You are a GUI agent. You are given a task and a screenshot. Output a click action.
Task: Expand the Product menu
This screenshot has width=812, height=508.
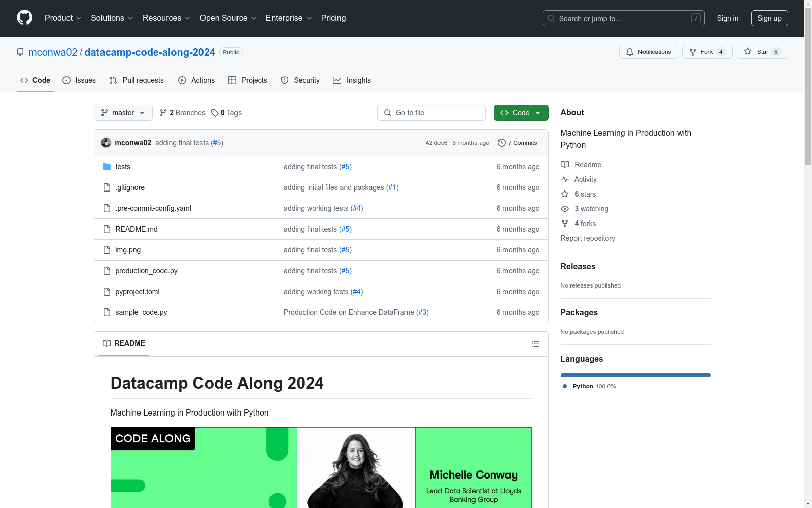click(x=63, y=18)
